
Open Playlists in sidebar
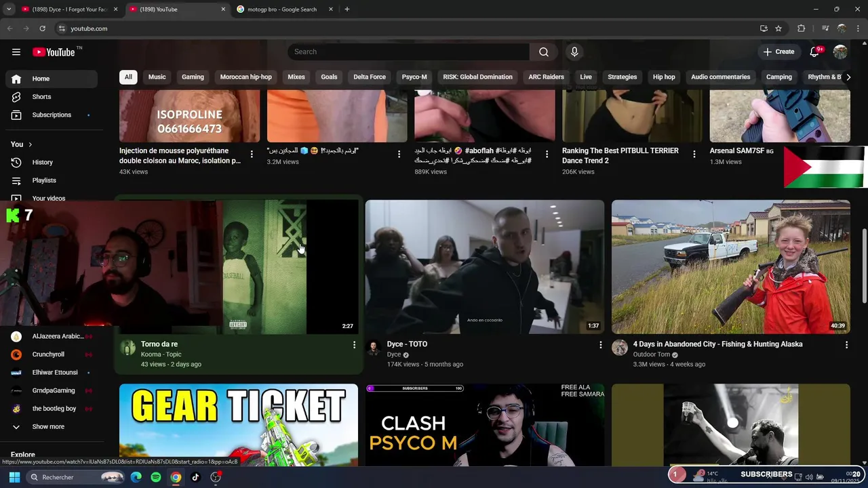(52, 180)
